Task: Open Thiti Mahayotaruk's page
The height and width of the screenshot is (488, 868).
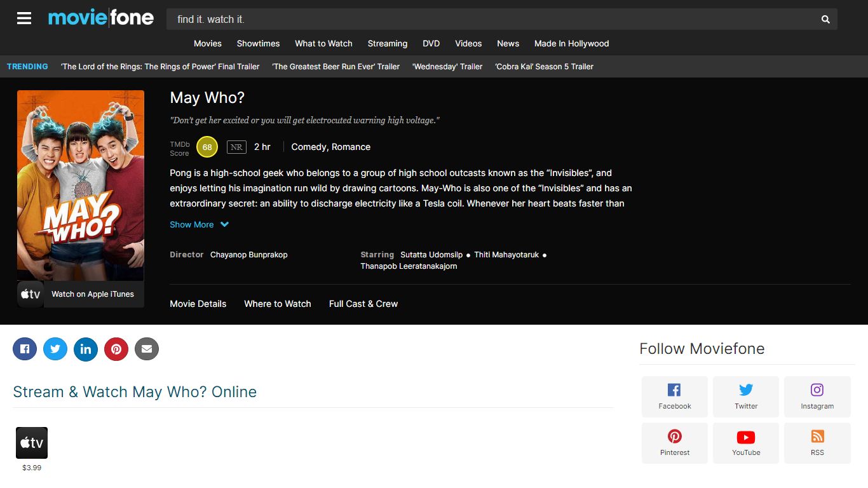Action: coord(506,254)
